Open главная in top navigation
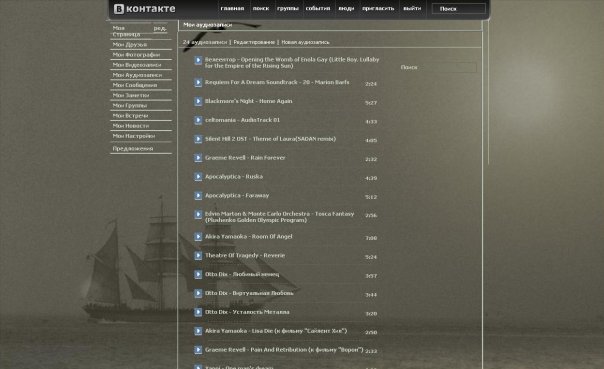This screenshot has height=369, width=604. (x=232, y=8)
